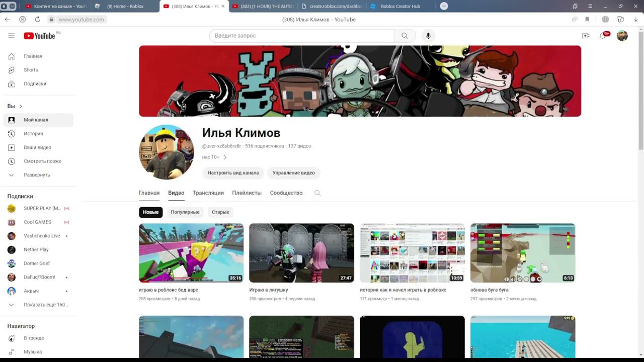Screen dimensions: 644x362
Task: Click the Yandex home icon in toolbar
Action: [x=22, y=19]
